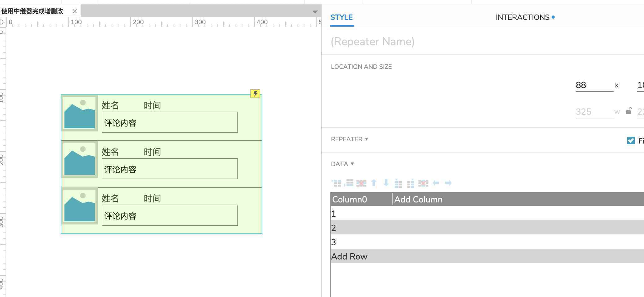Select data row 2
The image size is (644, 297).
pos(487,228)
